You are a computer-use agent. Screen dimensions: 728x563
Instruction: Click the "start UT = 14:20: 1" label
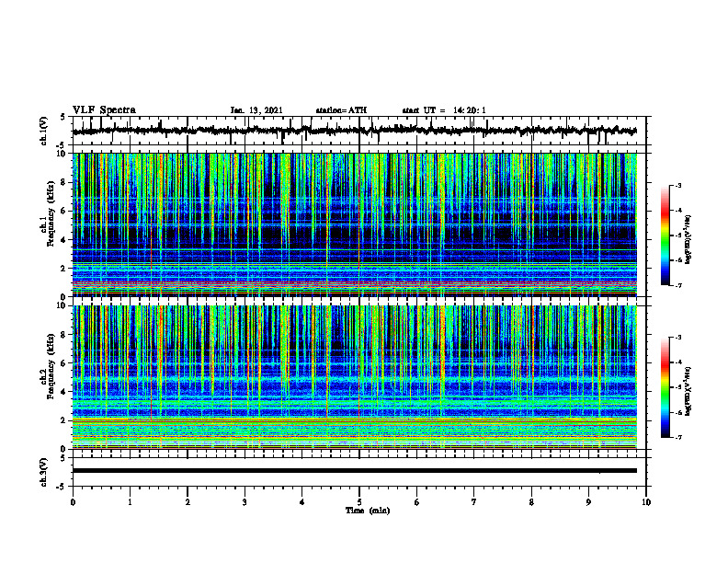[444, 110]
